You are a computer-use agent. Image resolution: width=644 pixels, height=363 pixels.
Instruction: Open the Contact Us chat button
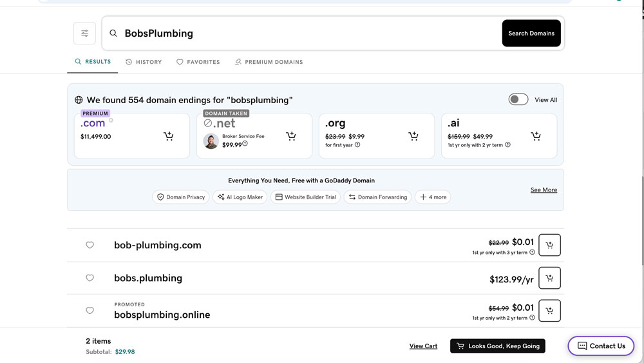(x=601, y=346)
